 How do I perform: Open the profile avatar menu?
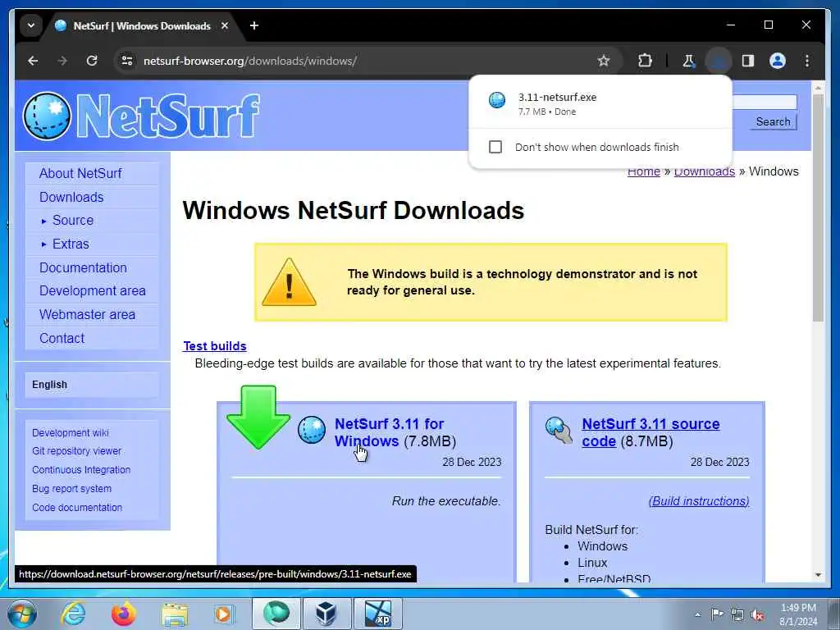[x=778, y=61]
